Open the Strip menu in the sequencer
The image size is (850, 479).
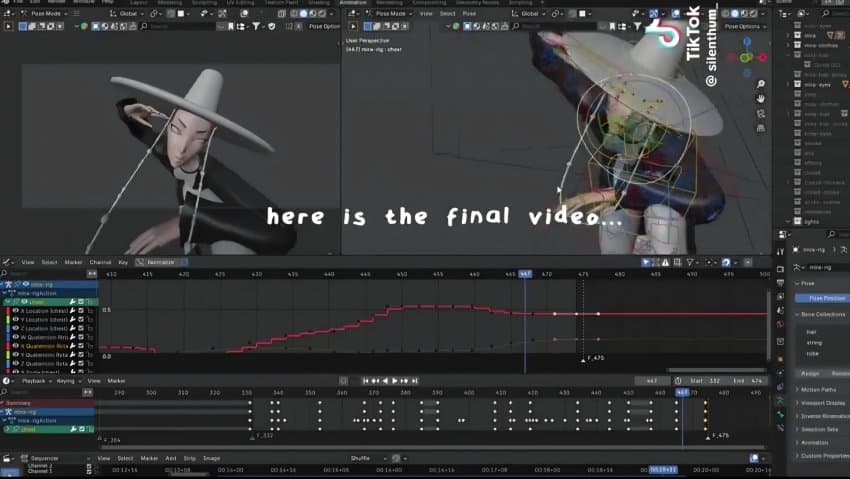point(191,458)
